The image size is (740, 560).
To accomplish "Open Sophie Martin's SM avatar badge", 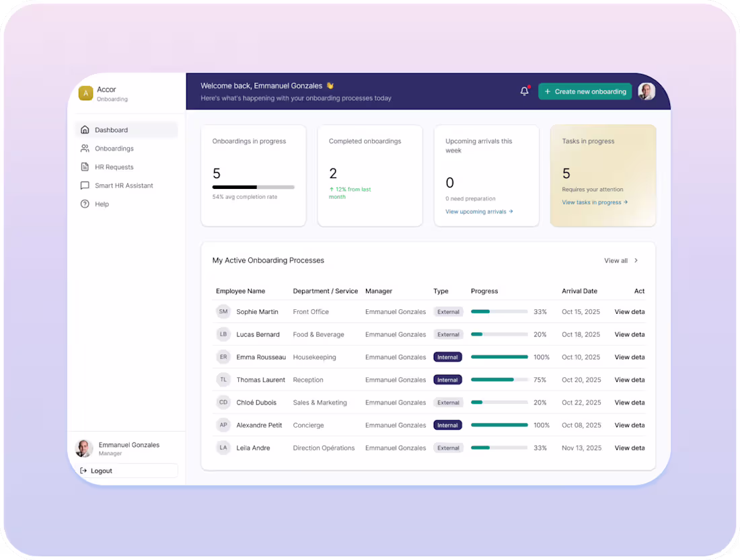I will pyautogui.click(x=223, y=311).
